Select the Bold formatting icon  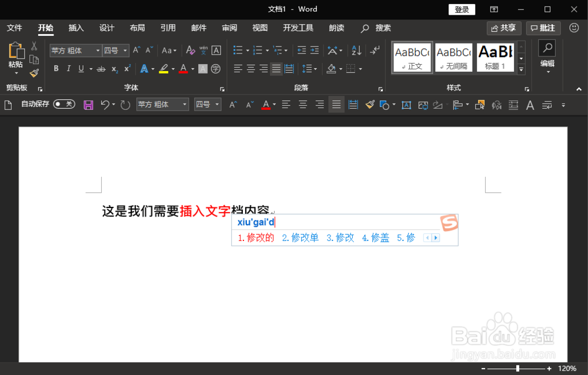(x=56, y=69)
